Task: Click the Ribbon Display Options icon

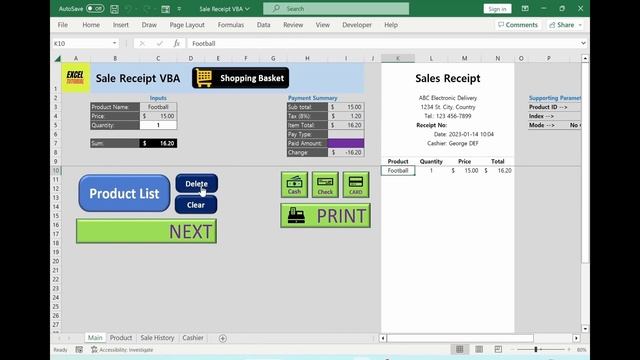Action: pos(525,9)
